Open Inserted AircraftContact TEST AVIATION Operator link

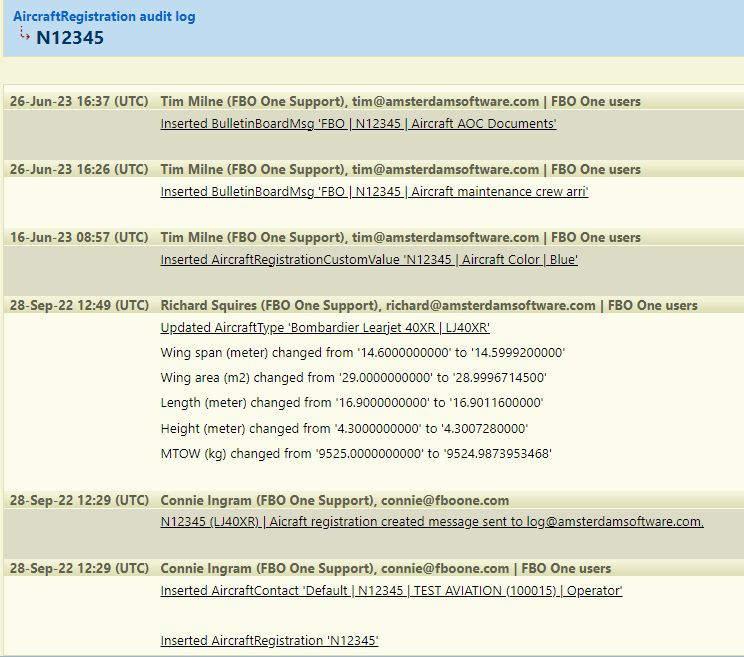click(391, 591)
